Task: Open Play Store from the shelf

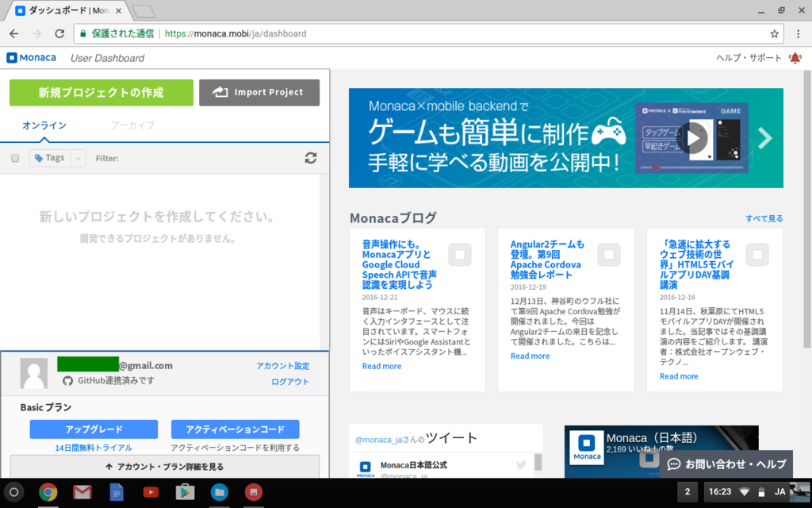Action: tap(185, 492)
